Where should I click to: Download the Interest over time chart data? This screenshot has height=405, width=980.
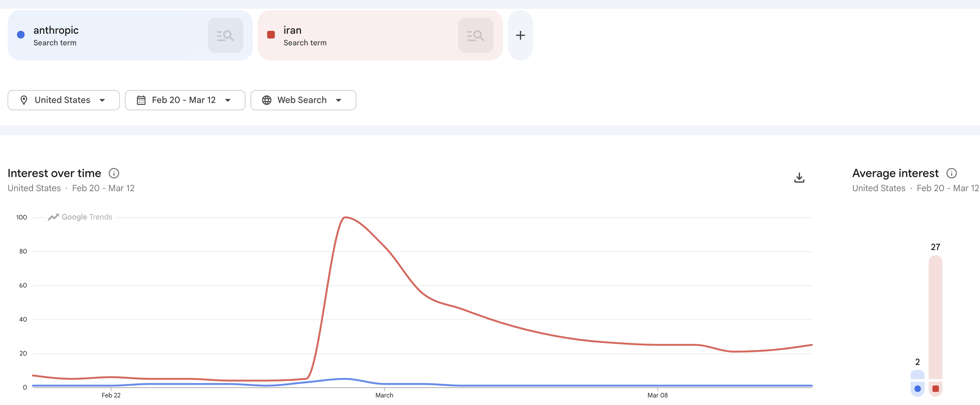coord(799,178)
